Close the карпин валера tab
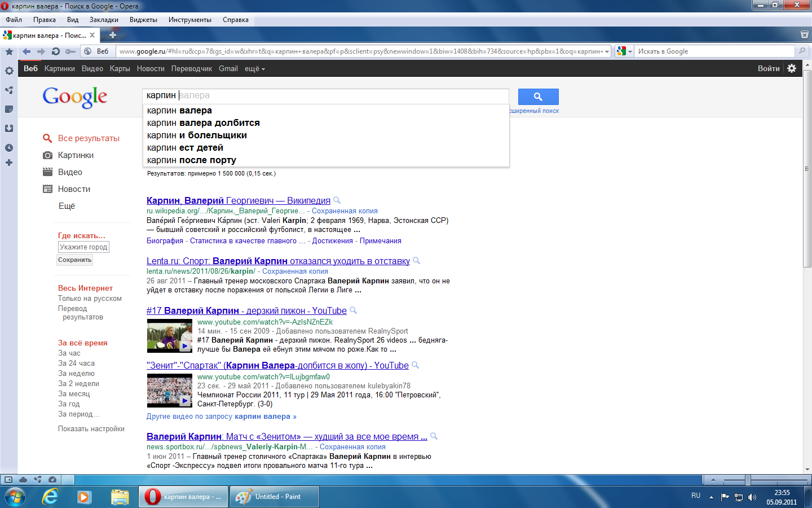The width and height of the screenshot is (812, 508). coord(92,35)
